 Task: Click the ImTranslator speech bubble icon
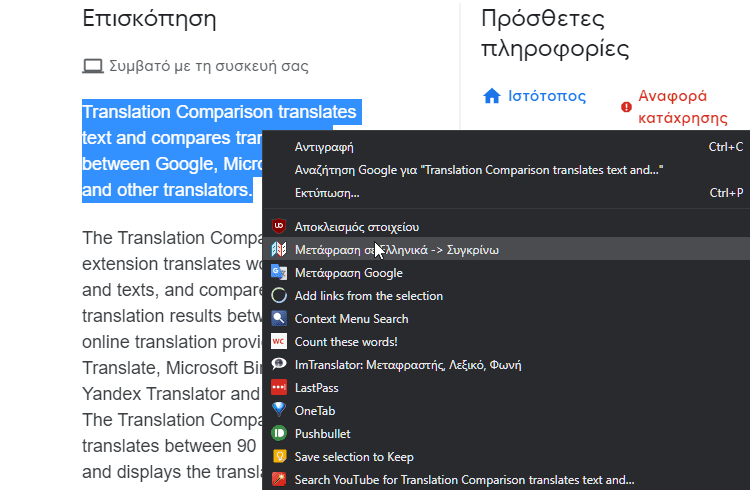pyautogui.click(x=279, y=364)
